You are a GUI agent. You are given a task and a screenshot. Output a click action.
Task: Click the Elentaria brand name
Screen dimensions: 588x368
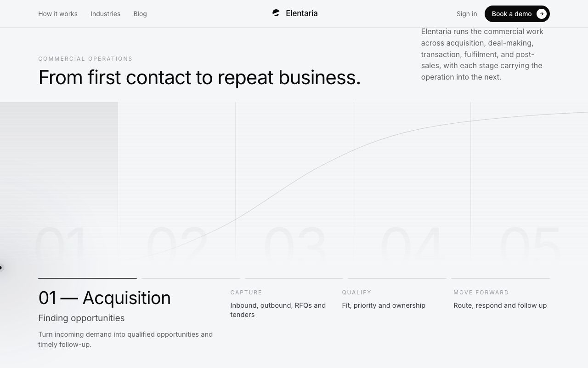[302, 13]
